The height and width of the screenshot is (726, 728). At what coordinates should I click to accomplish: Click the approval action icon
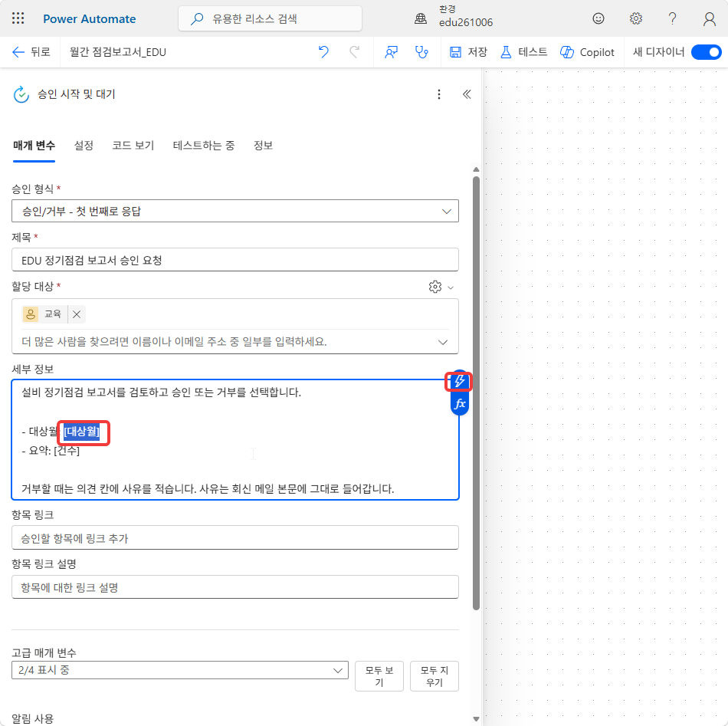pos(21,94)
